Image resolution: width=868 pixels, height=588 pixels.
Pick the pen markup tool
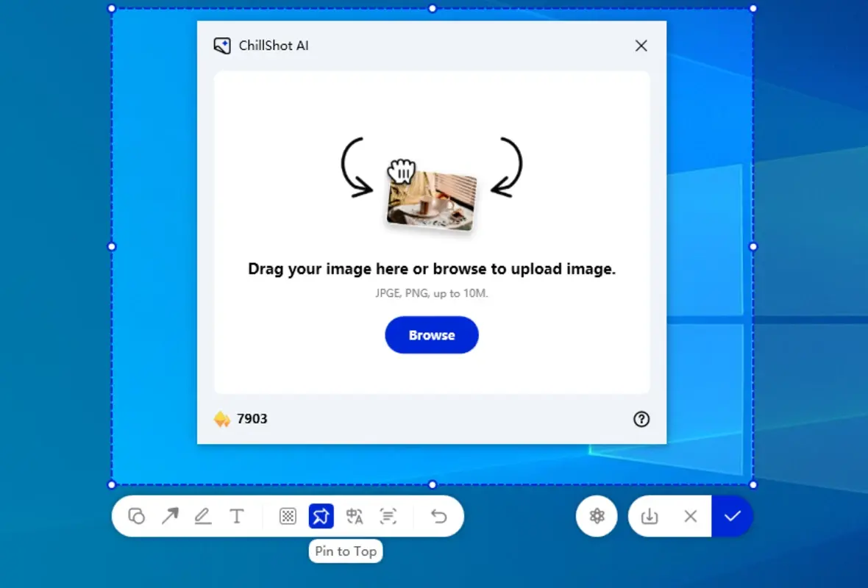tap(203, 516)
